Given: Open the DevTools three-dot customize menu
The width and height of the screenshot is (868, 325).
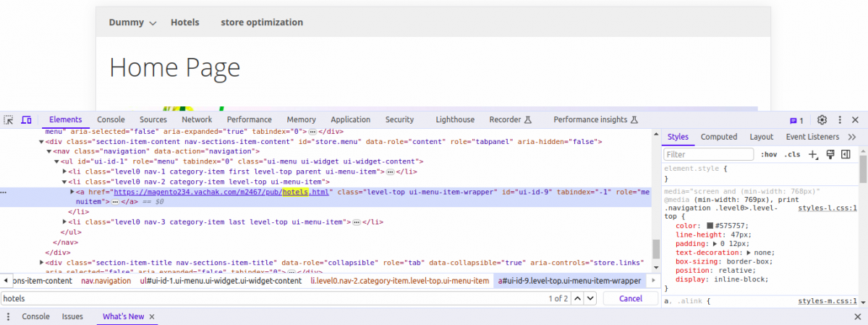Looking at the screenshot, I should pyautogui.click(x=840, y=120).
